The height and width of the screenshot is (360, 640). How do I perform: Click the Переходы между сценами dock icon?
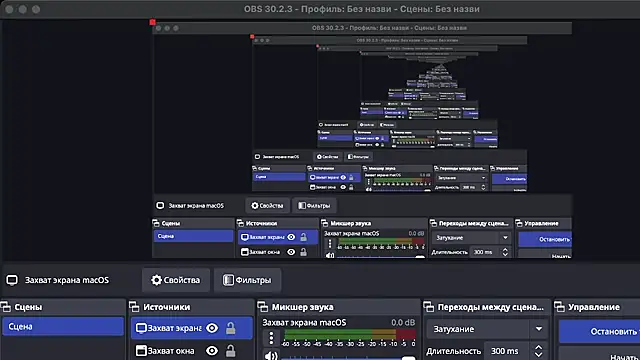pyautogui.click(x=429, y=307)
